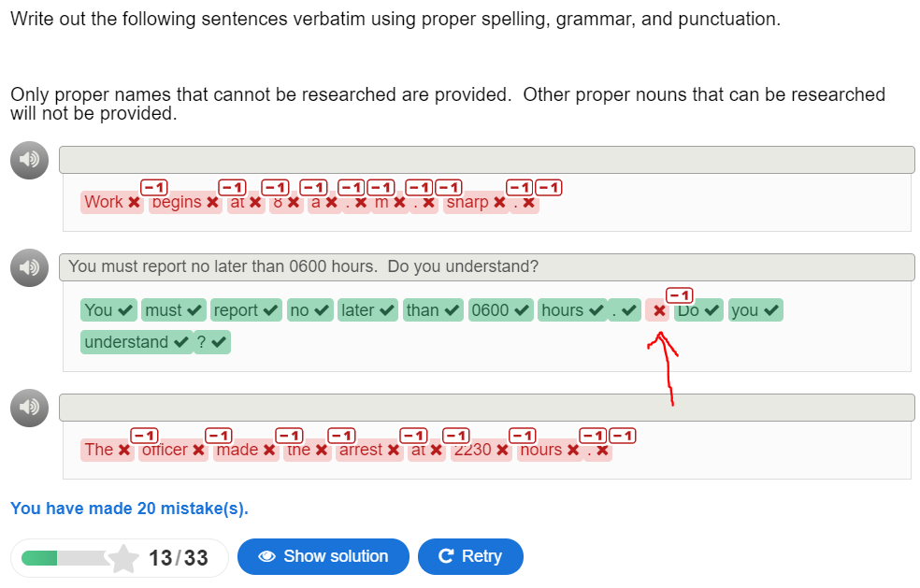Viewport: 920px width, 588px height.
Task: Click the -1 badge above 'begins'
Action: (x=154, y=188)
